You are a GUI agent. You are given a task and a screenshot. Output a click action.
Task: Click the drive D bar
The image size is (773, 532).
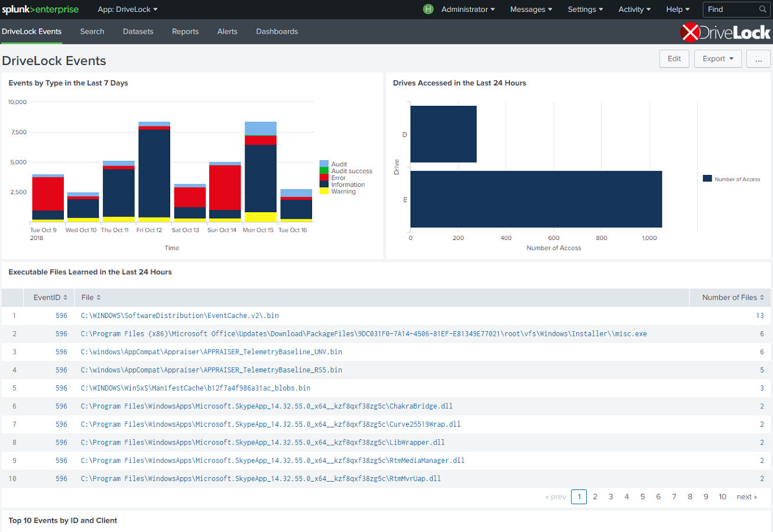pos(443,134)
